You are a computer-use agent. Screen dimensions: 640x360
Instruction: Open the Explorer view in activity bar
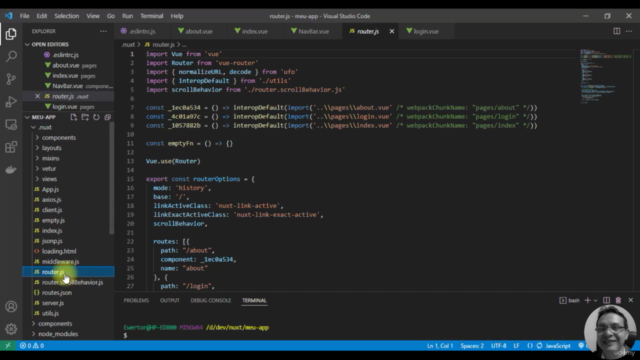[11, 34]
